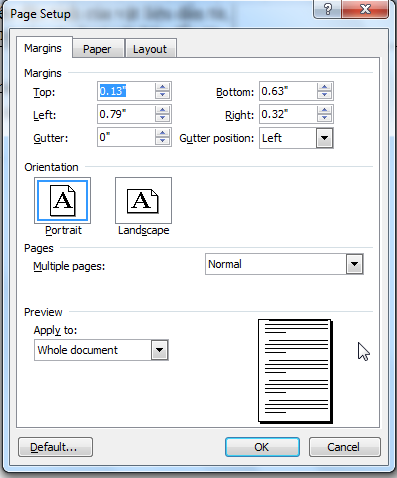The height and width of the screenshot is (478, 397).
Task: Increase Bottom margin with up arrow
Action: point(324,87)
